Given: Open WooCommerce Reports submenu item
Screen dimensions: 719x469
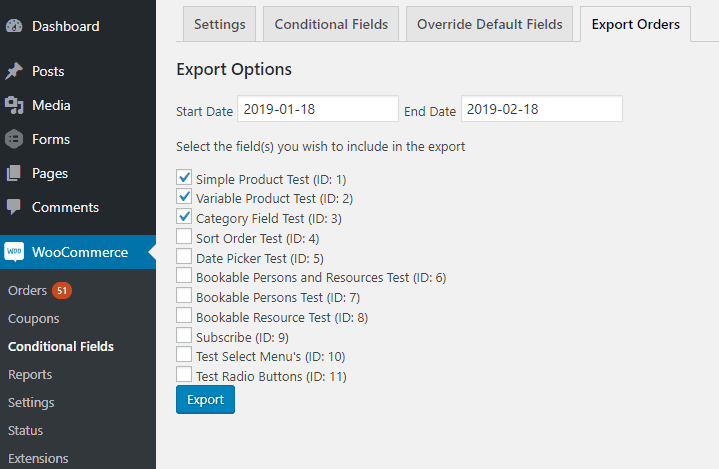Looking at the screenshot, I should (x=30, y=375).
